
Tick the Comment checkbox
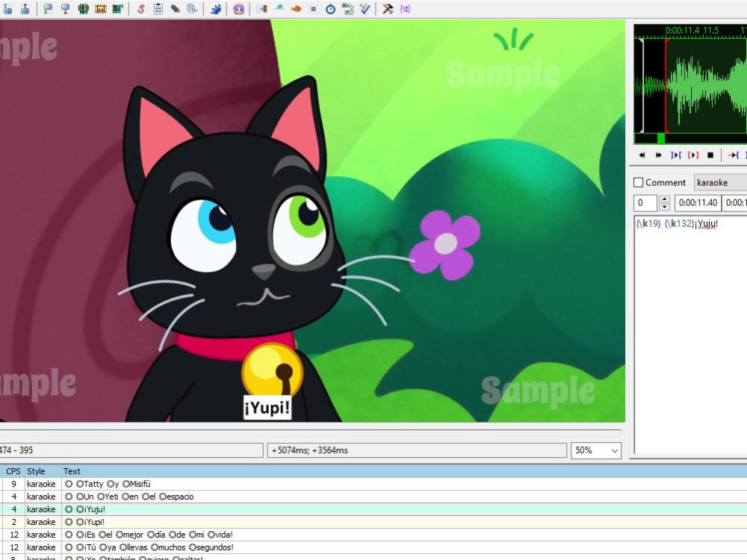(639, 182)
